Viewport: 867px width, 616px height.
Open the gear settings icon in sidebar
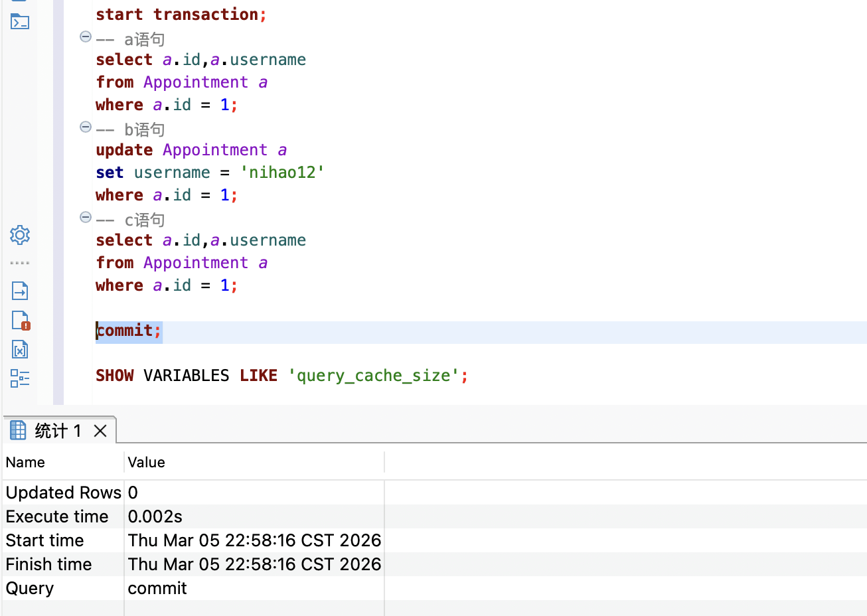click(20, 235)
